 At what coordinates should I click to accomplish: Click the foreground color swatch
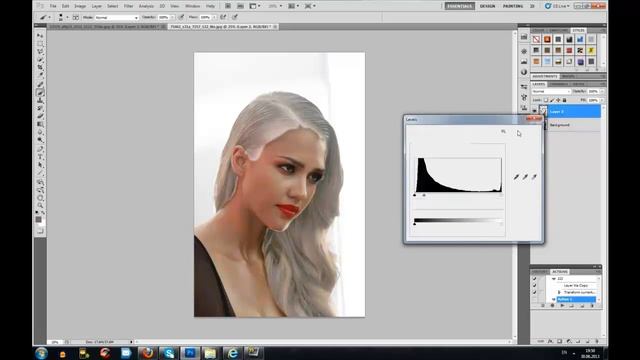38,220
